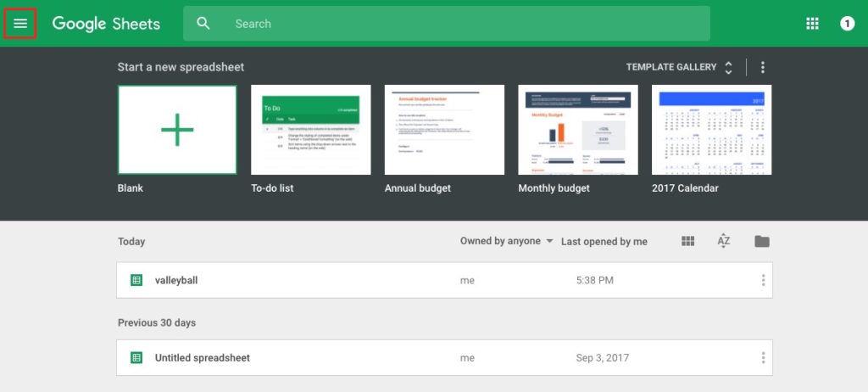
Task: Open Untitled spreadsheet
Action: 444,357
